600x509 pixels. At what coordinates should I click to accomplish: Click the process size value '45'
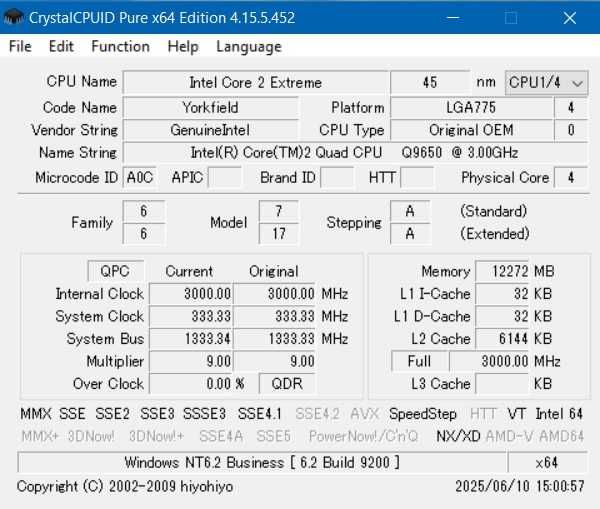click(x=430, y=82)
